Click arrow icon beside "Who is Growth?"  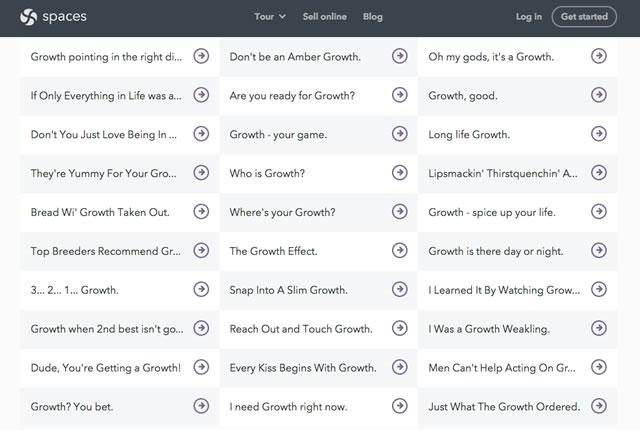(400, 173)
